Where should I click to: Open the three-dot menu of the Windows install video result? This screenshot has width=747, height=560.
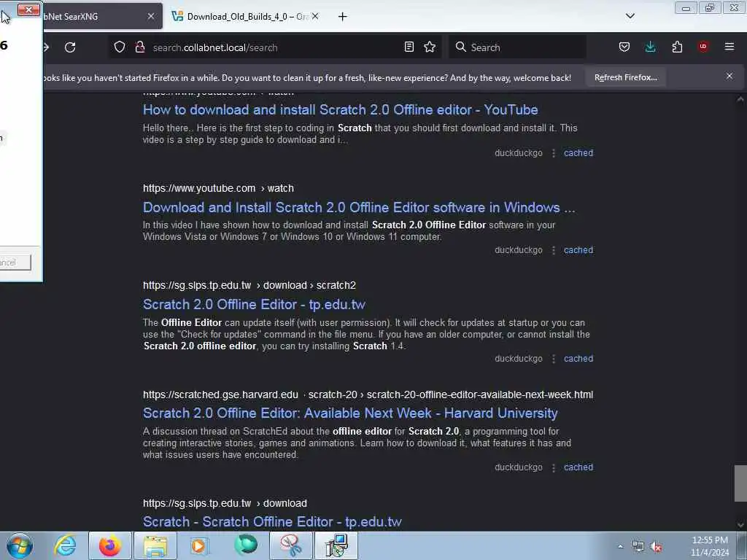[x=553, y=250]
